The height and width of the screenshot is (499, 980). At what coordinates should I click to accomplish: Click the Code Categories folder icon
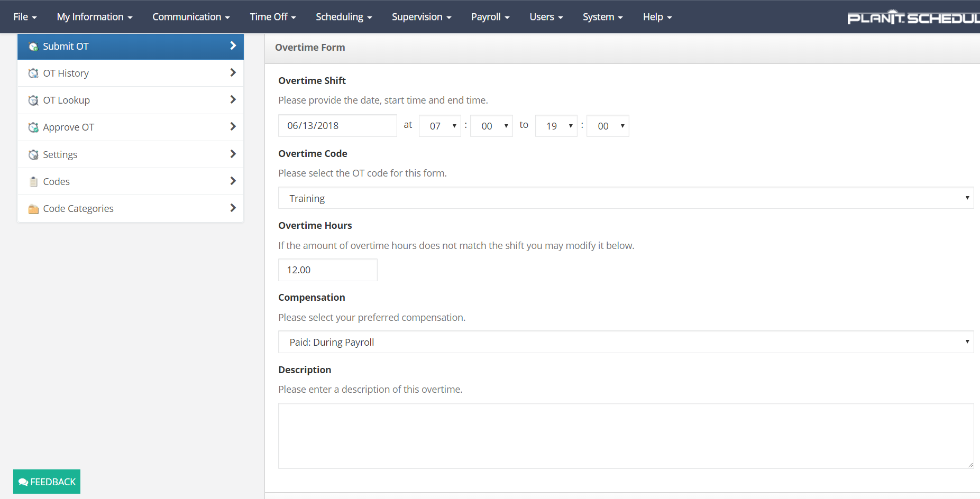(x=33, y=209)
